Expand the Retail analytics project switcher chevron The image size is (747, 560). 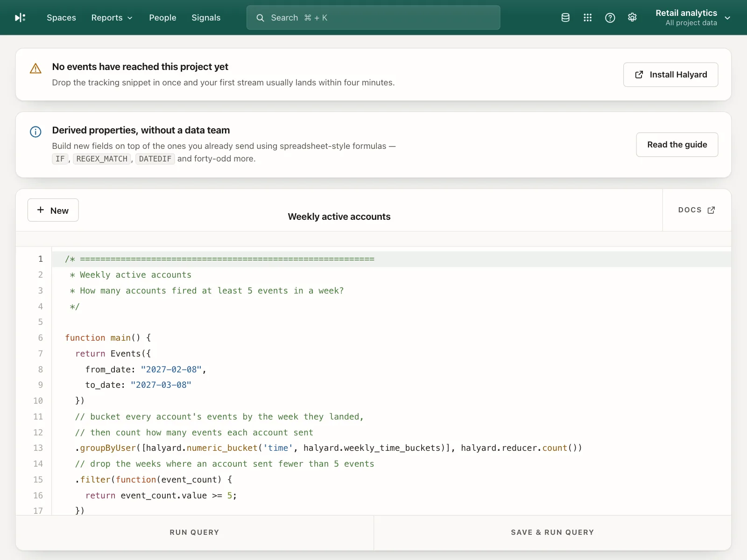[x=727, y=18]
